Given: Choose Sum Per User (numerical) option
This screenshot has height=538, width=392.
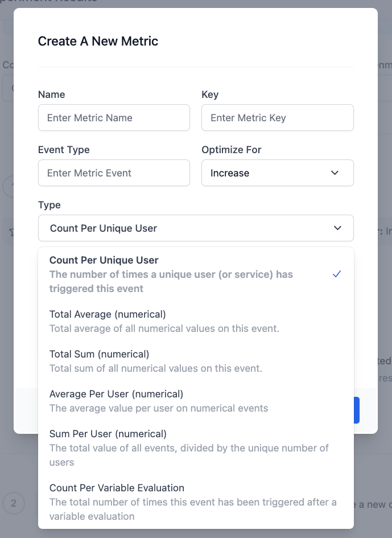Looking at the screenshot, I should [x=108, y=434].
